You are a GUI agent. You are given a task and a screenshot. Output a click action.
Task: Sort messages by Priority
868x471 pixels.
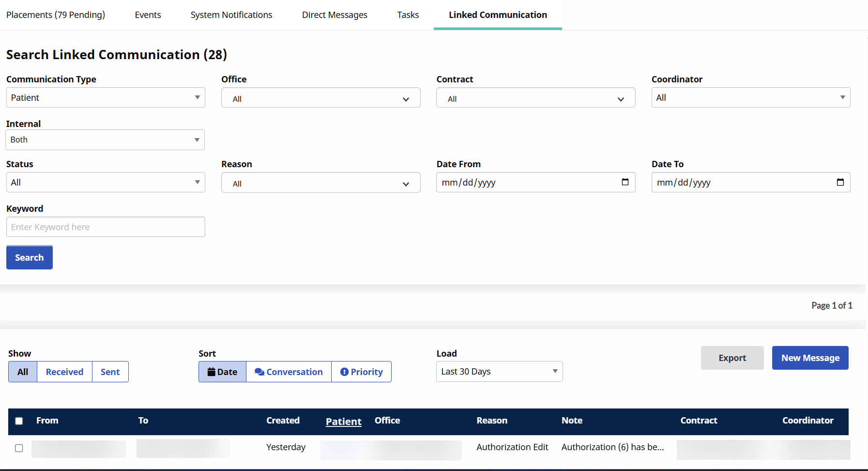click(x=361, y=372)
